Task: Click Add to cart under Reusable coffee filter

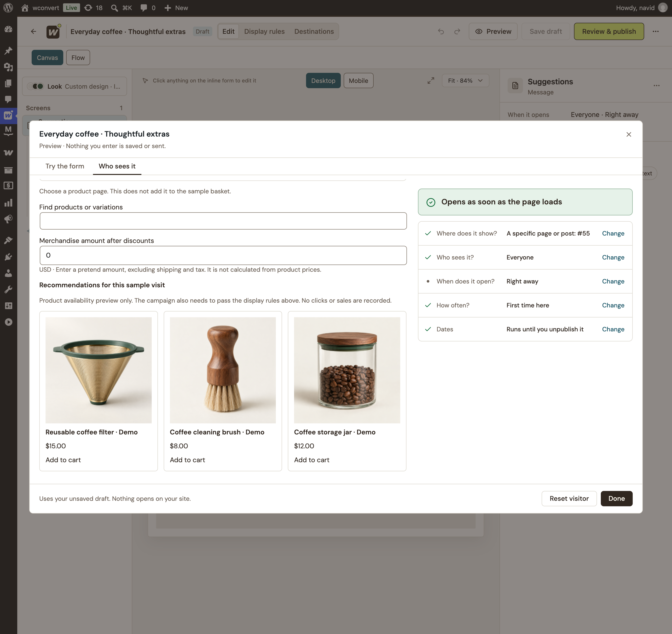Action: click(x=63, y=460)
